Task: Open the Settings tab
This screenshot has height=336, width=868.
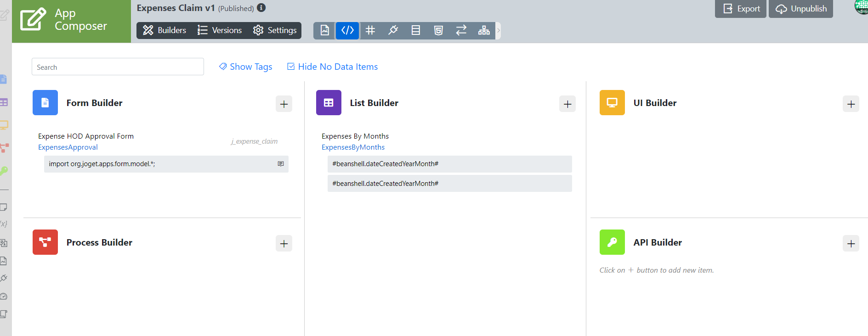Action: [x=275, y=30]
